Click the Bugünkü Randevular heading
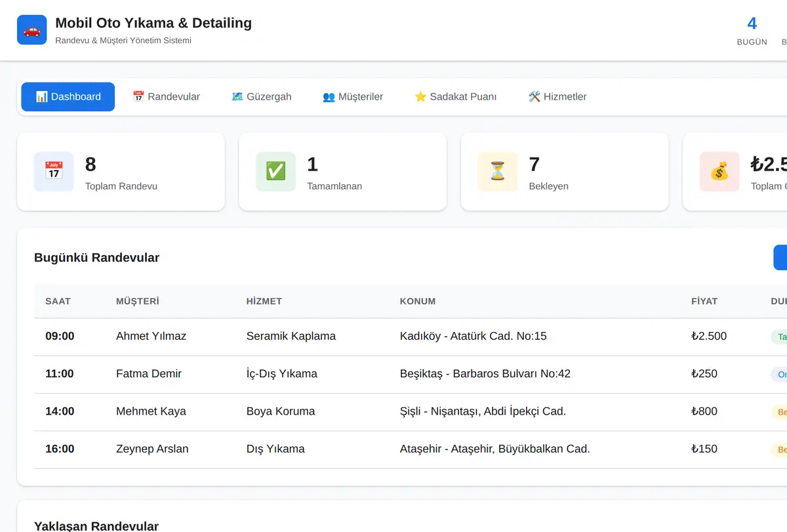 point(96,258)
